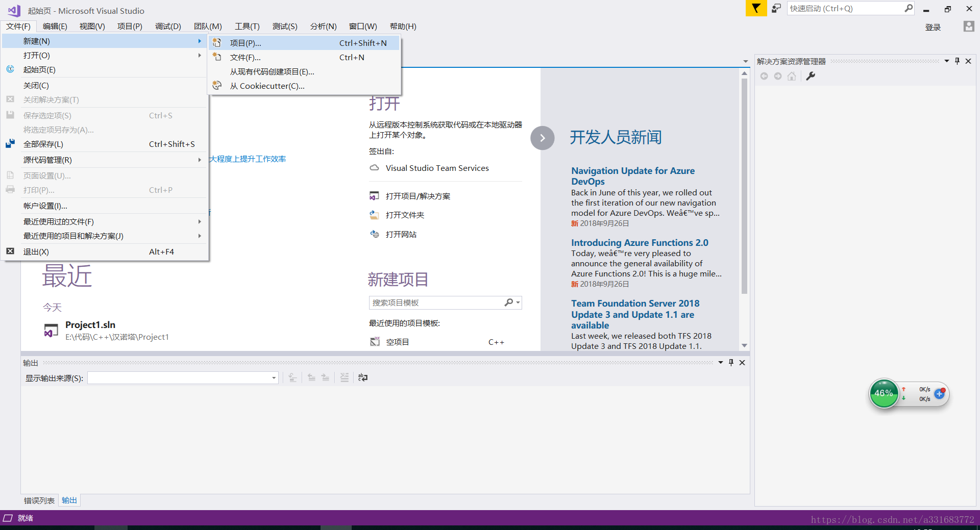
Task: Expand the developer news round arrow button
Action: click(543, 138)
